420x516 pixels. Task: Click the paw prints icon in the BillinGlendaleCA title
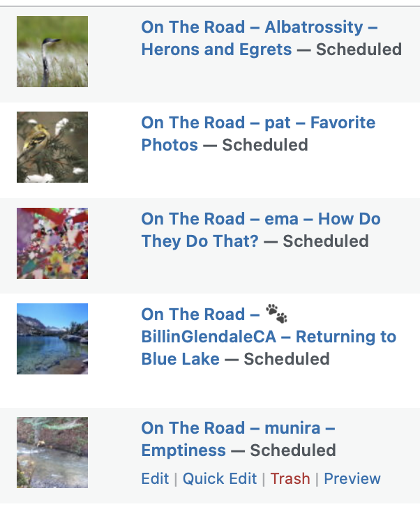(x=276, y=314)
